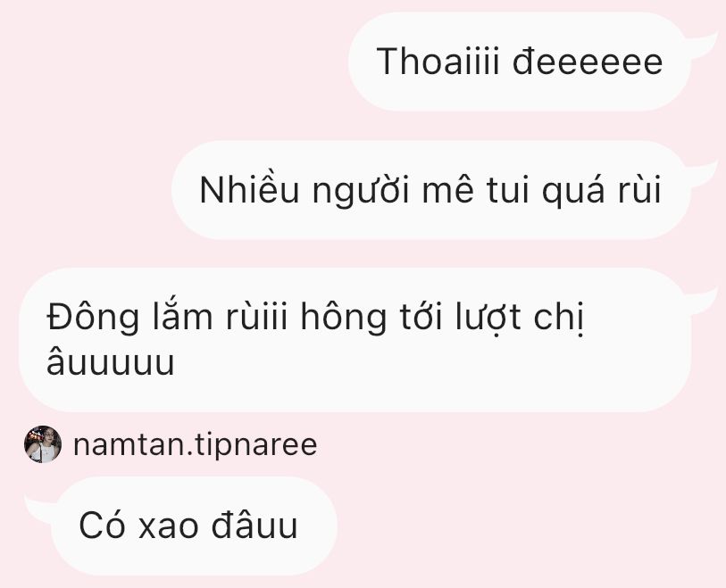
Task: Select the "Thoaiiii đeeeeee" message bubble
Action: pyautogui.click(x=519, y=62)
